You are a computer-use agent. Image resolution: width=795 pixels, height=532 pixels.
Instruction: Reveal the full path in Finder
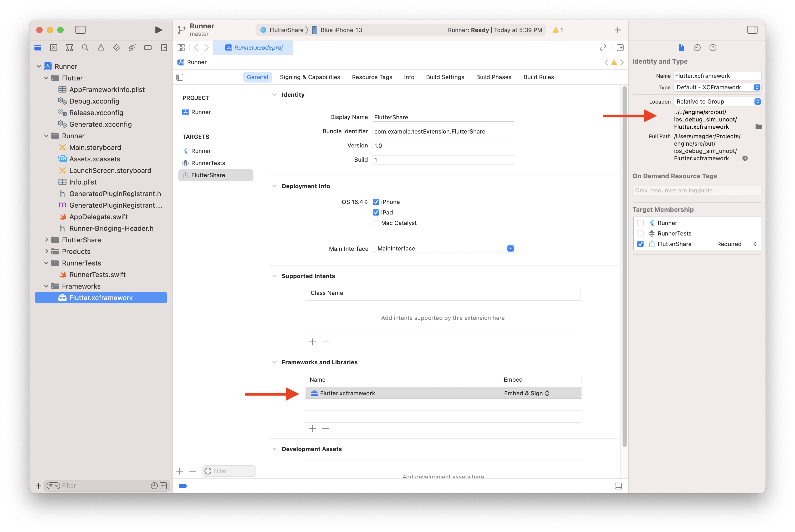[x=745, y=158]
